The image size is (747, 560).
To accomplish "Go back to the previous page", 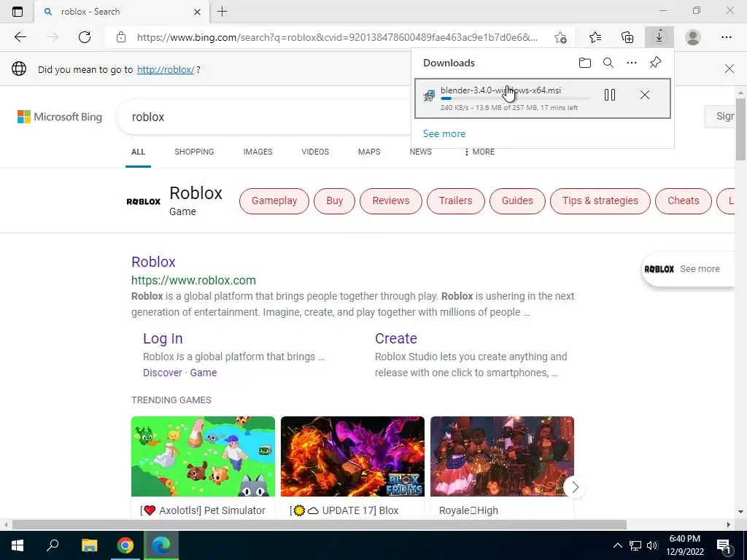I will (20, 37).
